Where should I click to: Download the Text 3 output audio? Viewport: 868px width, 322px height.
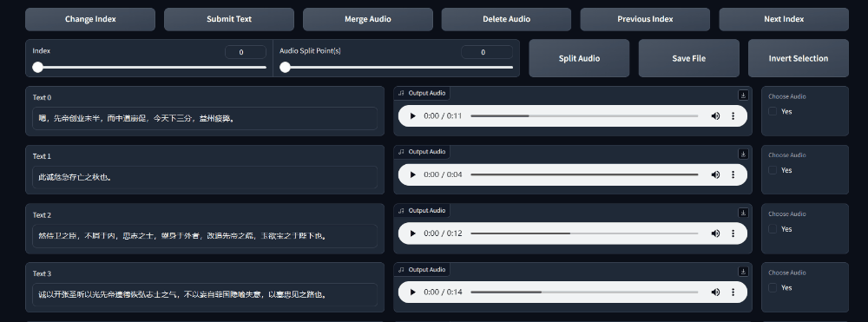743,272
